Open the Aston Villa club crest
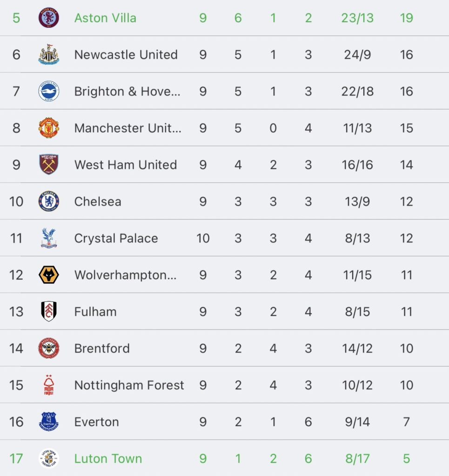The image size is (449, 476). 48,18
